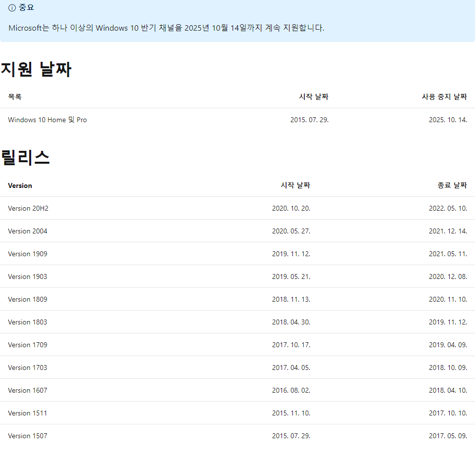
Task: Select Version 1511 row label
Action: click(28, 413)
